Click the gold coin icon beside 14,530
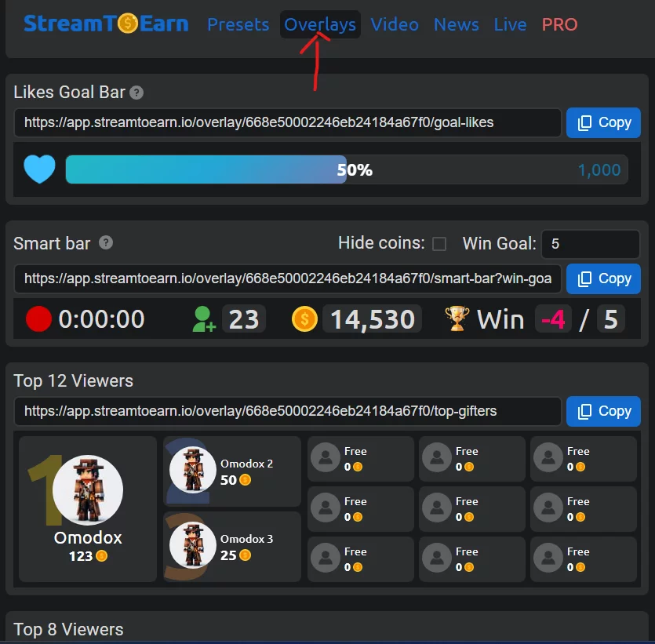The image size is (655, 644). (x=304, y=319)
